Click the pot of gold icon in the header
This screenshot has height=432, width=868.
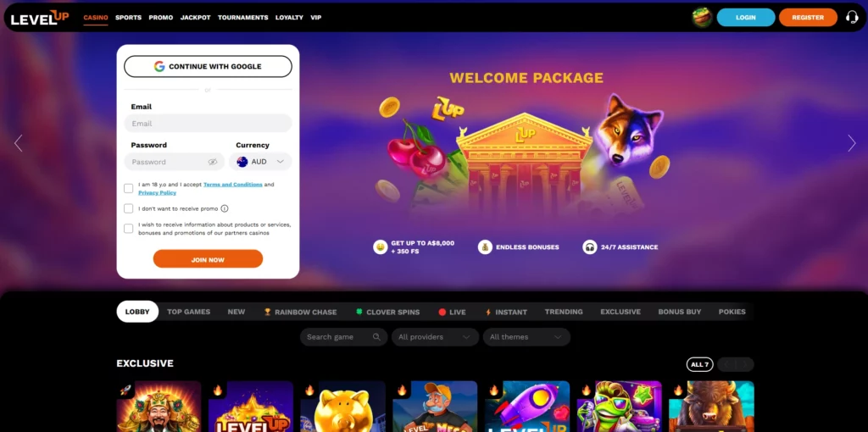(702, 17)
